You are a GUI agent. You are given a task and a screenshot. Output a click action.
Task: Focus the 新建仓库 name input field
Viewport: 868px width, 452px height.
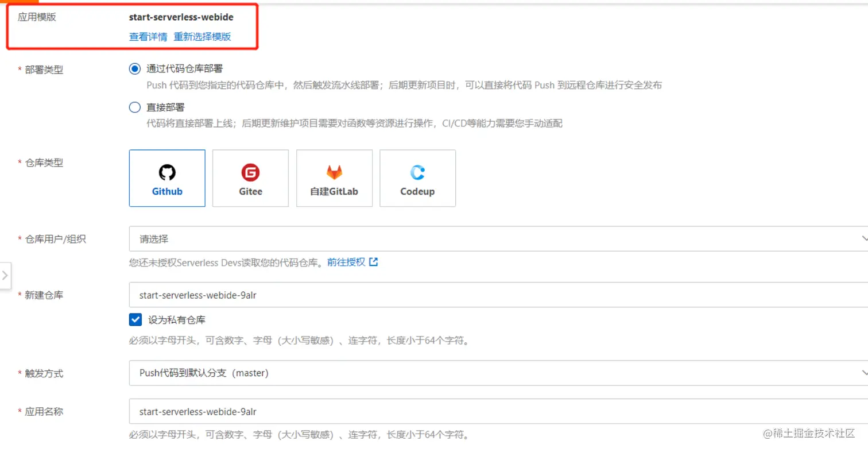[x=498, y=295]
